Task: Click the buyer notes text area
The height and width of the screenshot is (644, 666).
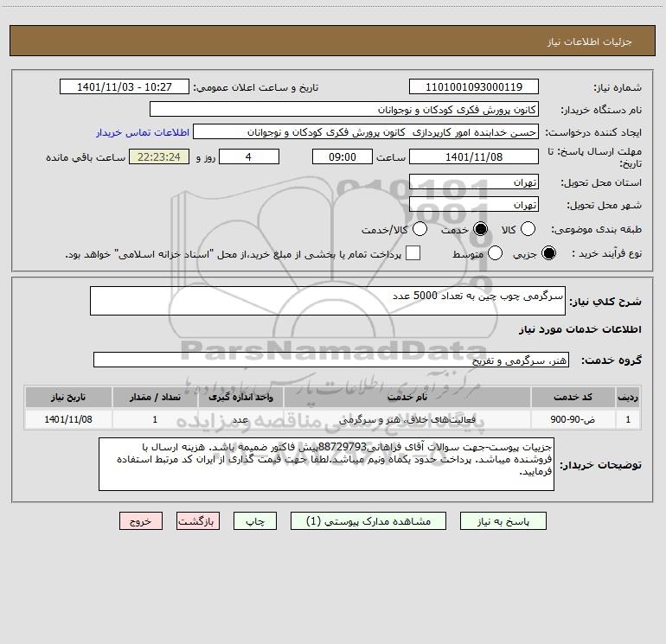Action: click(326, 464)
